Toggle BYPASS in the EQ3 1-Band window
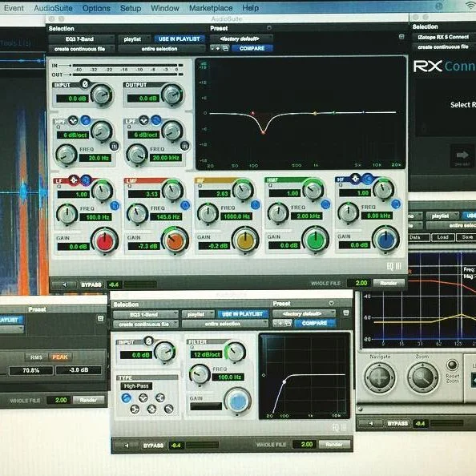This screenshot has height=476, width=476. click(x=153, y=446)
